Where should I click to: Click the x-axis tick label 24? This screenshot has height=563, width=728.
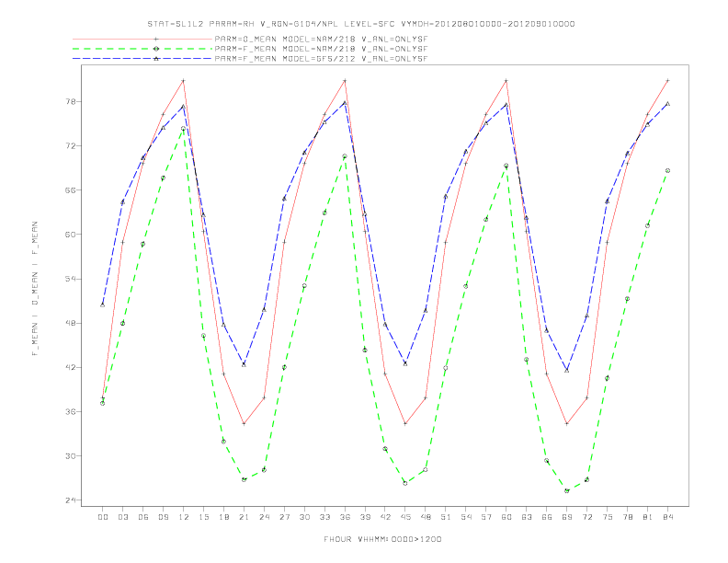264,517
